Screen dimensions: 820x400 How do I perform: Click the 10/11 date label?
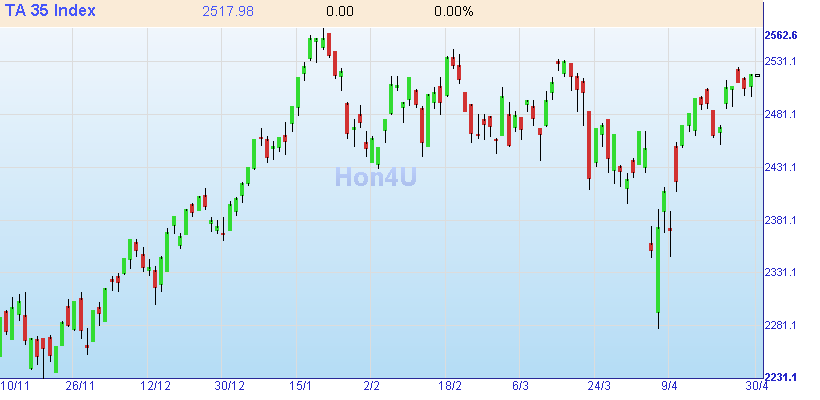pyautogui.click(x=14, y=386)
